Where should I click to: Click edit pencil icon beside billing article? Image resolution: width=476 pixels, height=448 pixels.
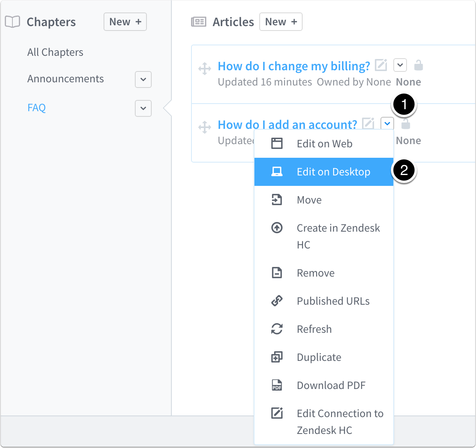tap(381, 65)
